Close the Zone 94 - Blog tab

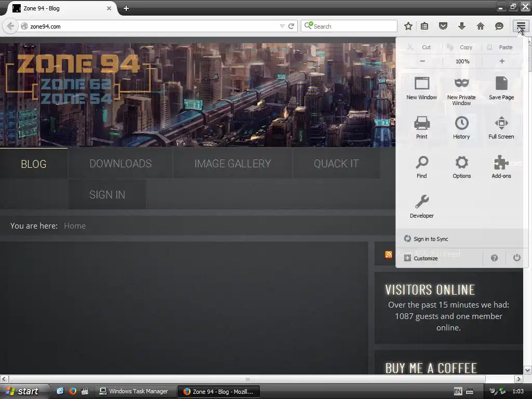109,8
